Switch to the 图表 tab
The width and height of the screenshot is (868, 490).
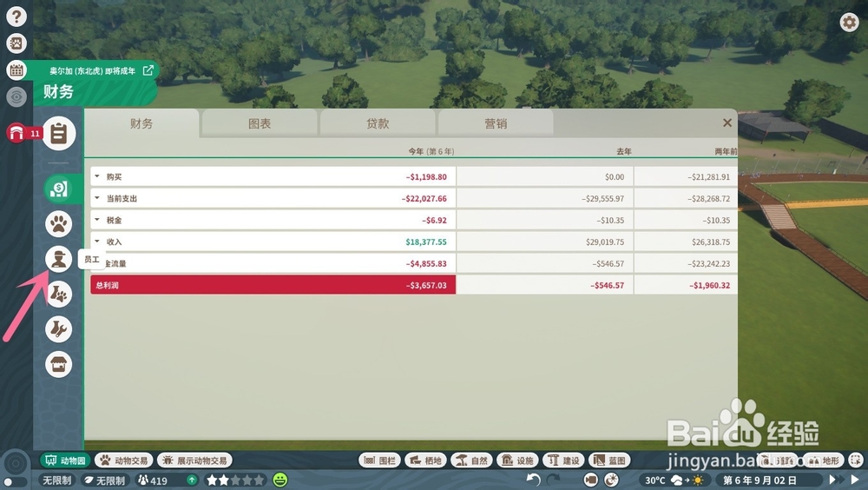click(260, 123)
